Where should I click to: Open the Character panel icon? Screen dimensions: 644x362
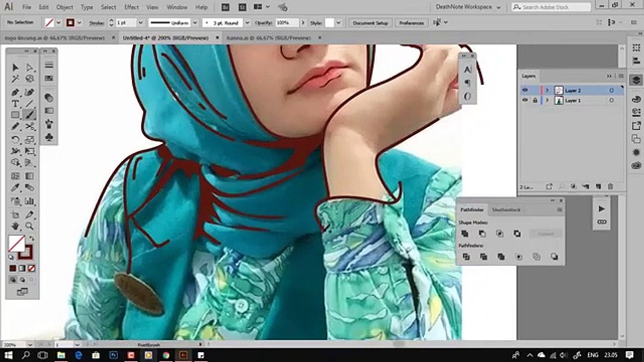pos(467,70)
